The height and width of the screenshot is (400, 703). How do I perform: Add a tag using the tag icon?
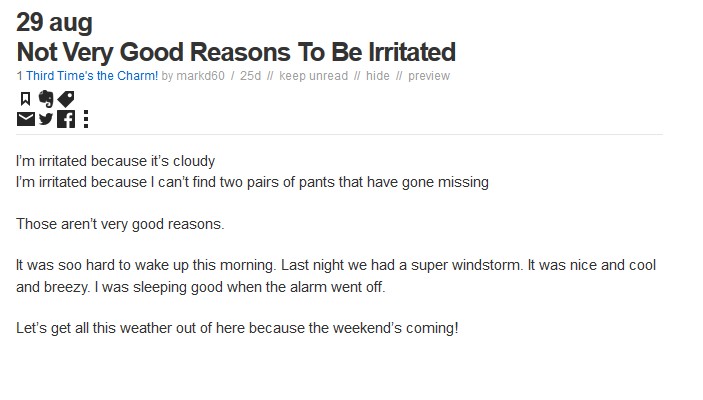(x=66, y=99)
